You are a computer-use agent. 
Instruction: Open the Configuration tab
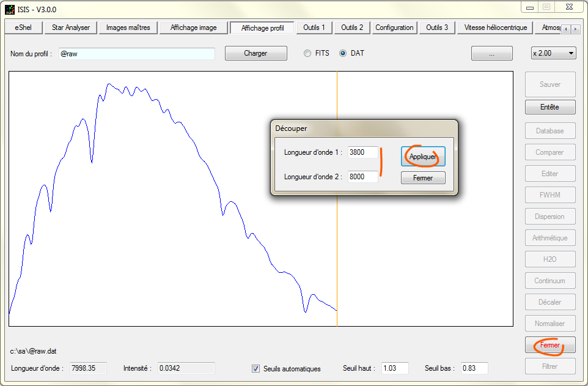(x=394, y=28)
